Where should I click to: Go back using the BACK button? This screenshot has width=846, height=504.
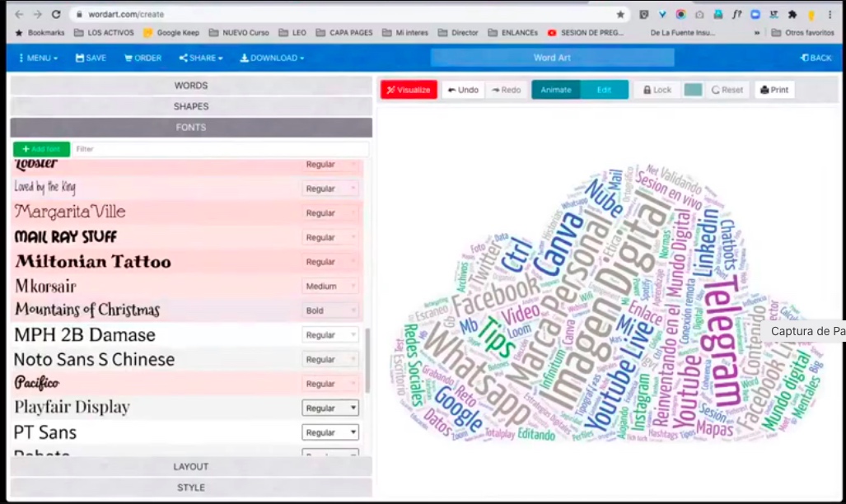(x=816, y=58)
